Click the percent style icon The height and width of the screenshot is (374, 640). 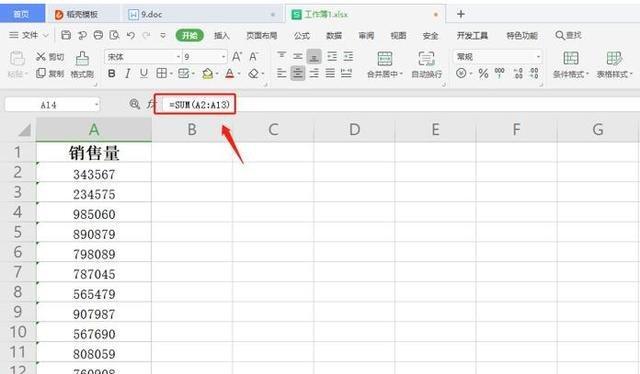pos(483,73)
